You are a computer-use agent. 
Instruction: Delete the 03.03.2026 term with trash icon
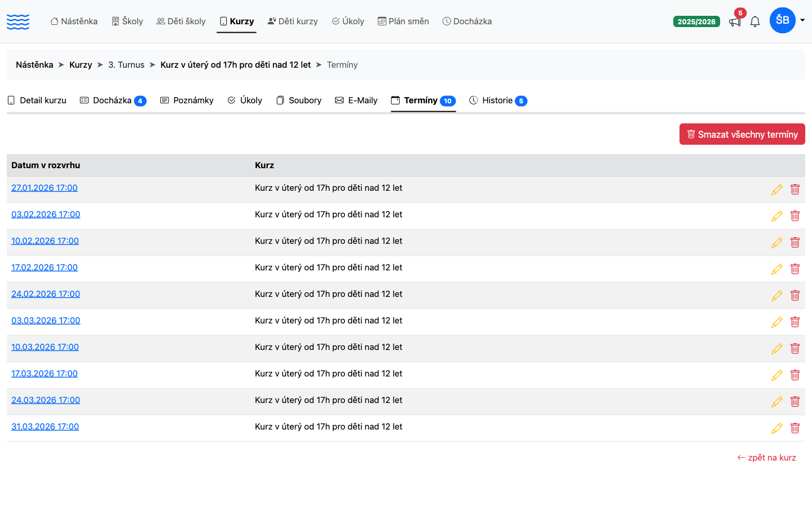click(795, 322)
